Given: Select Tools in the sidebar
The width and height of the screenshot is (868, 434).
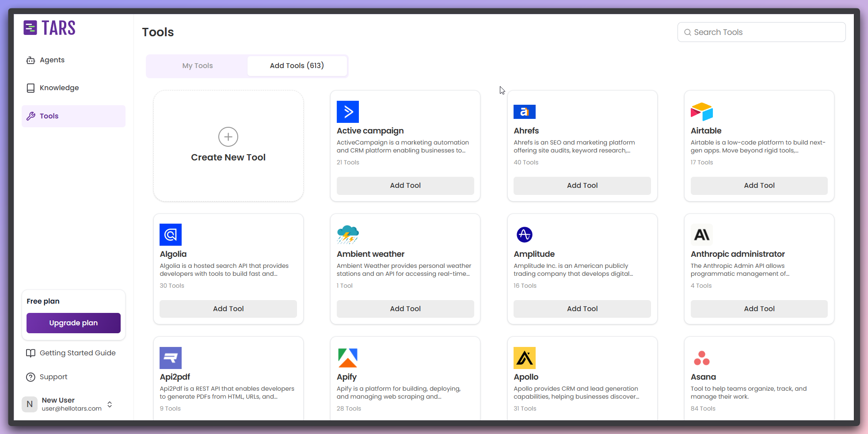Looking at the screenshot, I should click(73, 116).
